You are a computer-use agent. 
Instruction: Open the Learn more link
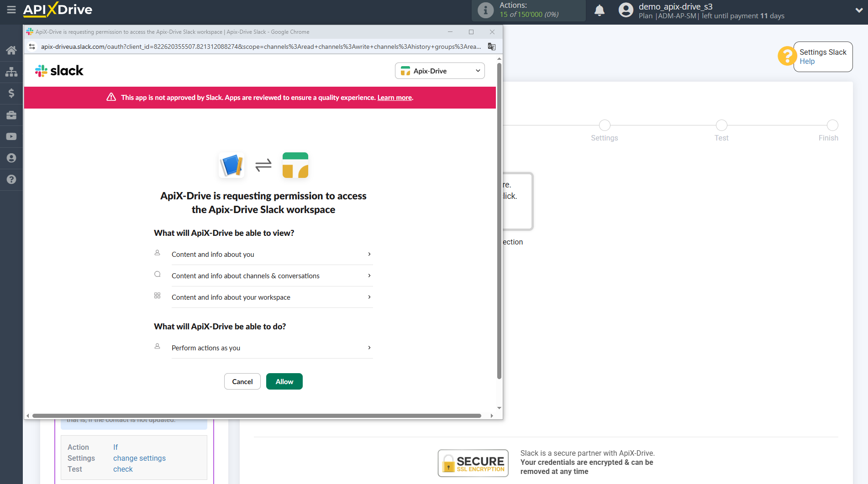click(x=395, y=98)
